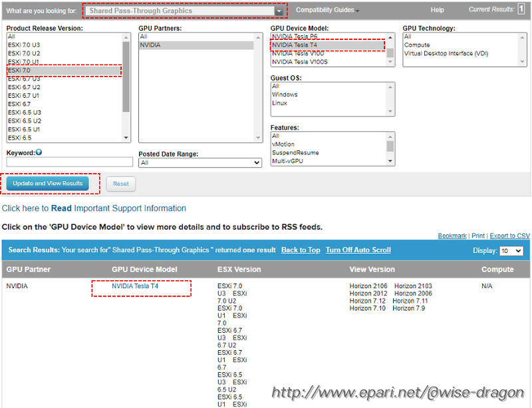Select Virtual Desktop Interface (VDI) technology
The image size is (532, 408).
pyautogui.click(x=461, y=53)
